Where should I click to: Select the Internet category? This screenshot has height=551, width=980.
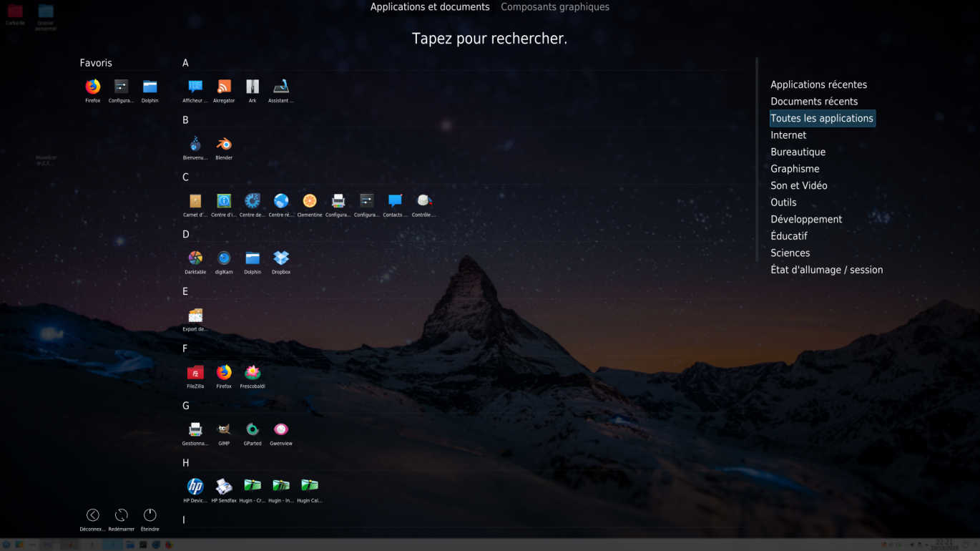(x=788, y=135)
